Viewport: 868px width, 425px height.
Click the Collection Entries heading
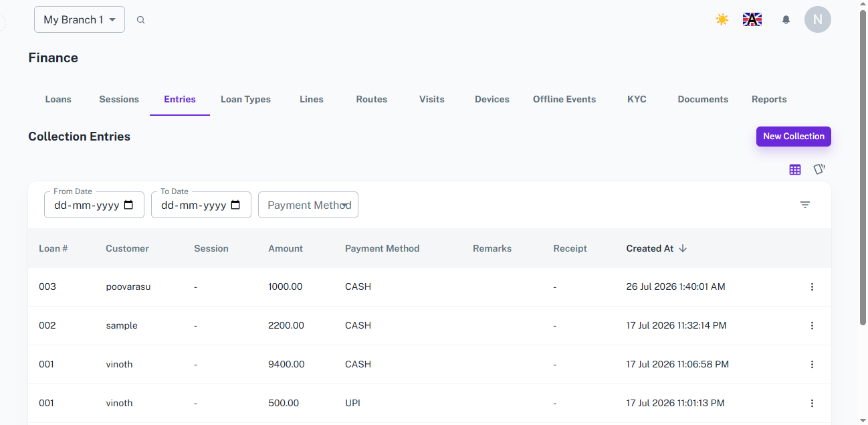tap(79, 137)
